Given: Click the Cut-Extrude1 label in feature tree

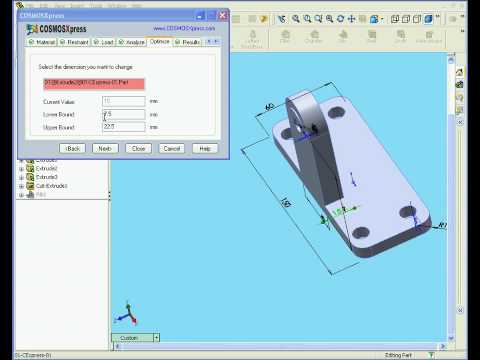Looking at the screenshot, I should [x=51, y=186].
